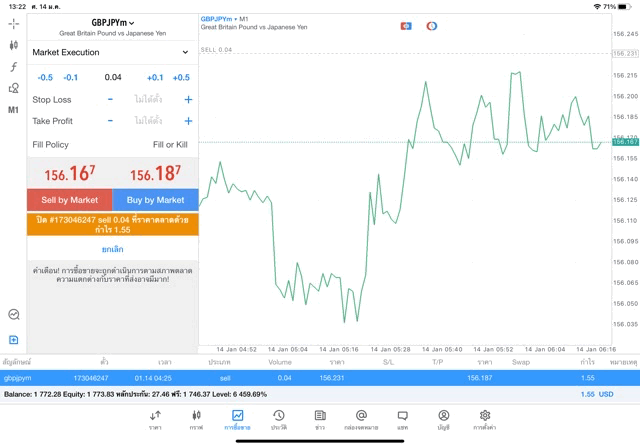Click orange close position #173046247 button
The width and height of the screenshot is (640, 447).
pos(113,225)
